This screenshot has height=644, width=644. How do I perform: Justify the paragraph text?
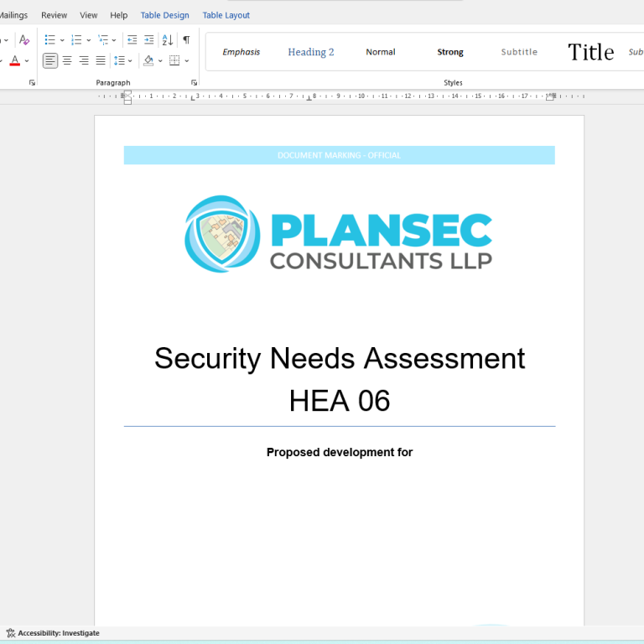pos(101,60)
